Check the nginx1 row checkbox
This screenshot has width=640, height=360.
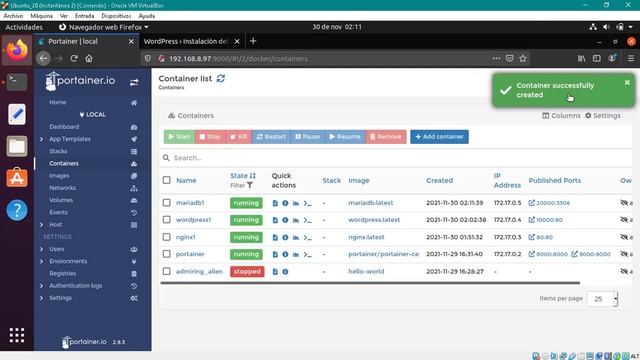[167, 237]
